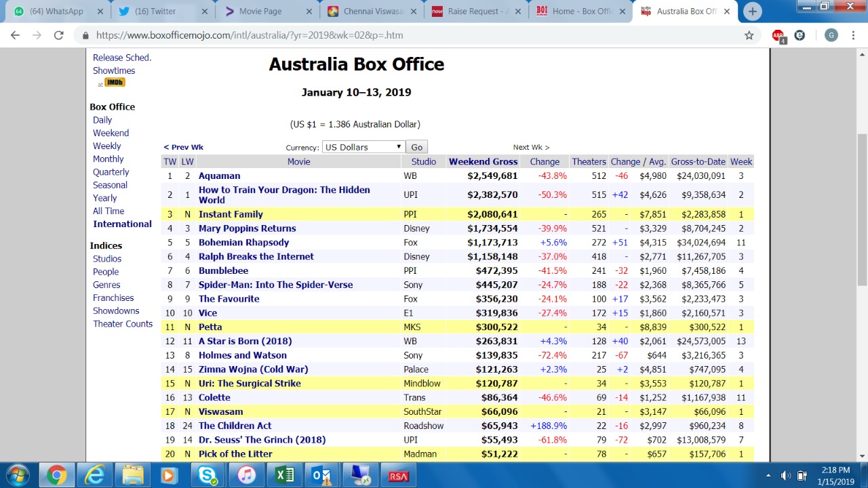The height and width of the screenshot is (488, 868).
Task: Open the Theater Counts link
Action: (x=123, y=324)
